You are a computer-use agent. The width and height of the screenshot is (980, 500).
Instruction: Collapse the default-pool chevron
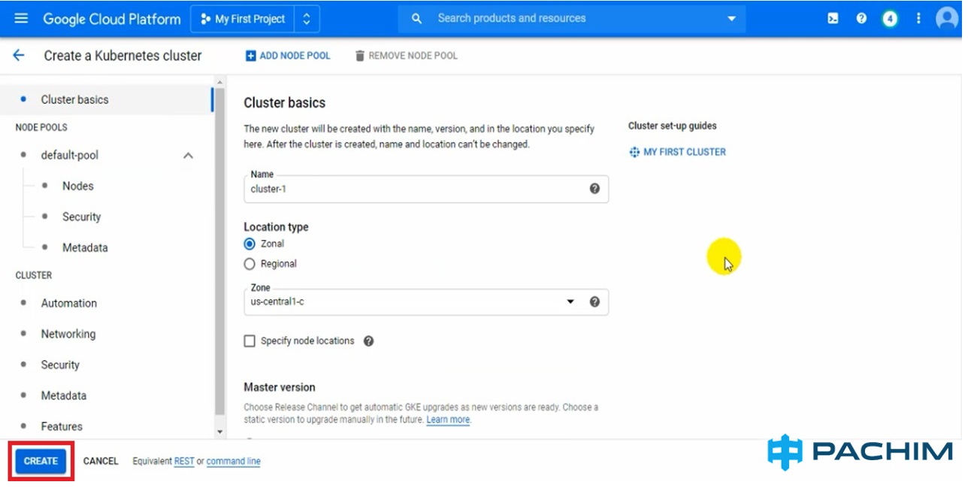189,156
